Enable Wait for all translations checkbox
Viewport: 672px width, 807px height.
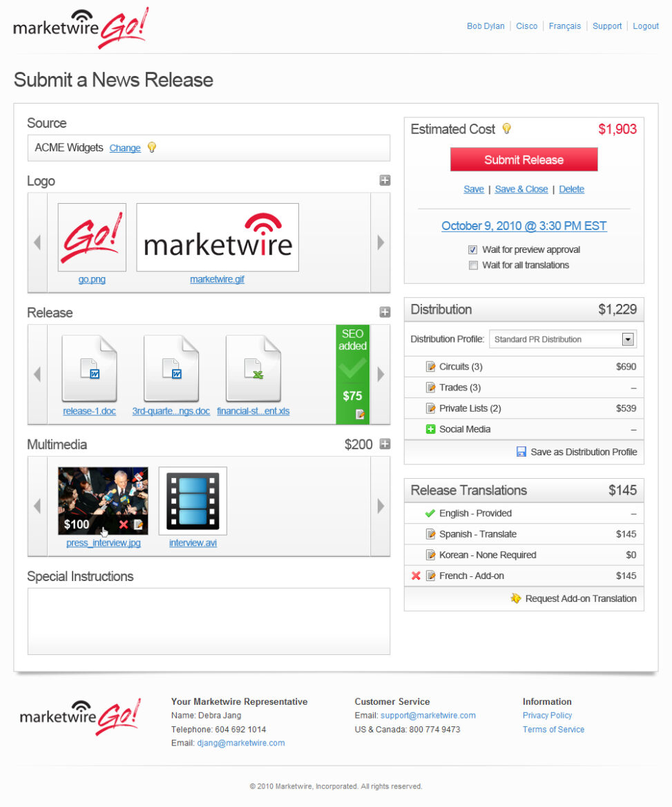pos(473,265)
